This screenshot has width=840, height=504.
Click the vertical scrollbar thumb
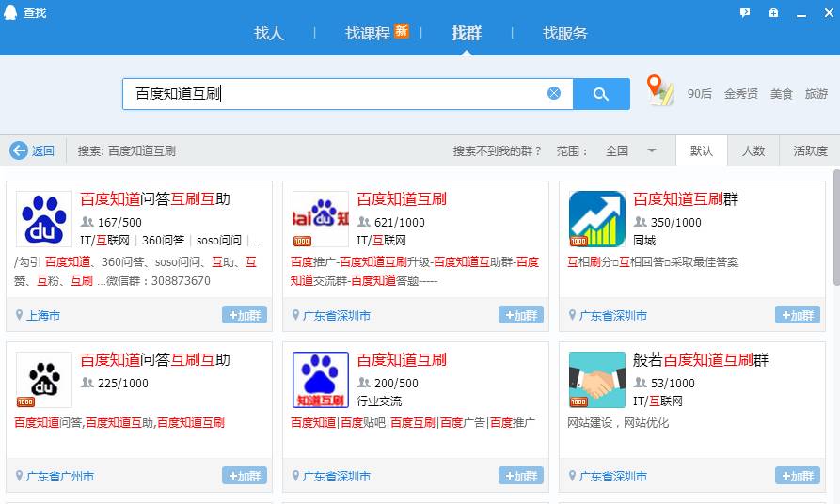(836, 228)
